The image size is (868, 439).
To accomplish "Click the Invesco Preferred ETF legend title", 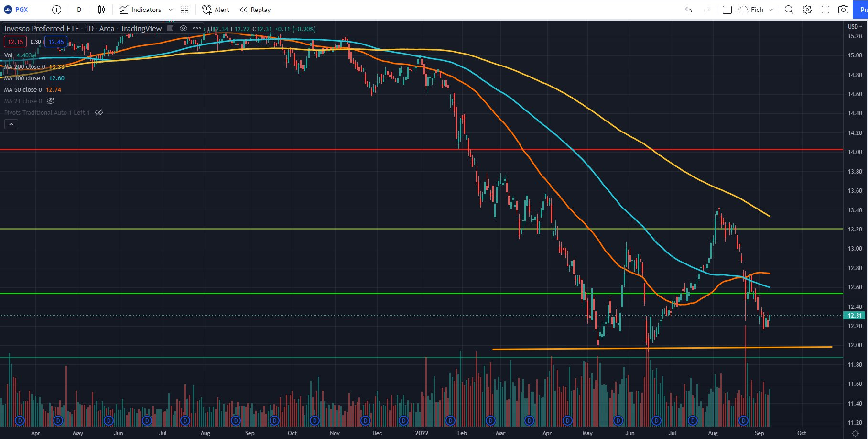I will pos(83,29).
